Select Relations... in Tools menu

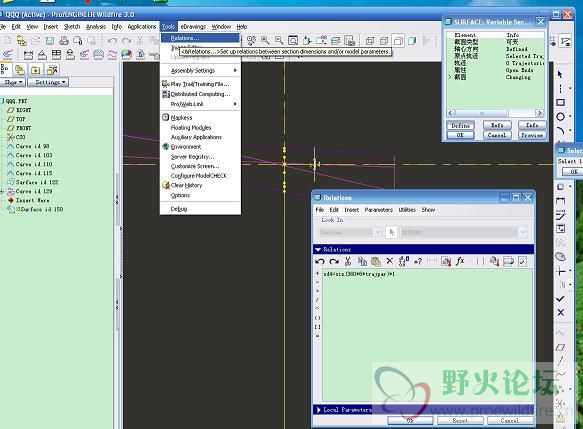click(200, 38)
